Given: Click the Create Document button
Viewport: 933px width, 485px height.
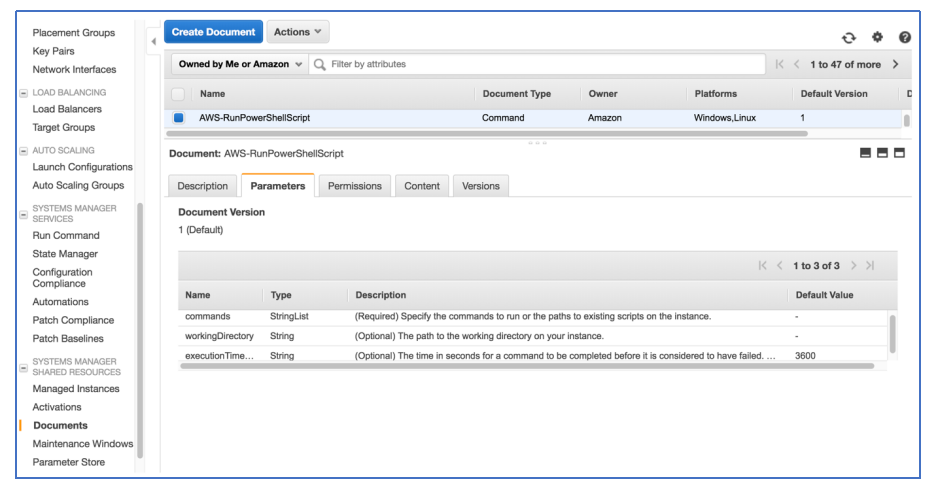Looking at the screenshot, I should pos(213,32).
